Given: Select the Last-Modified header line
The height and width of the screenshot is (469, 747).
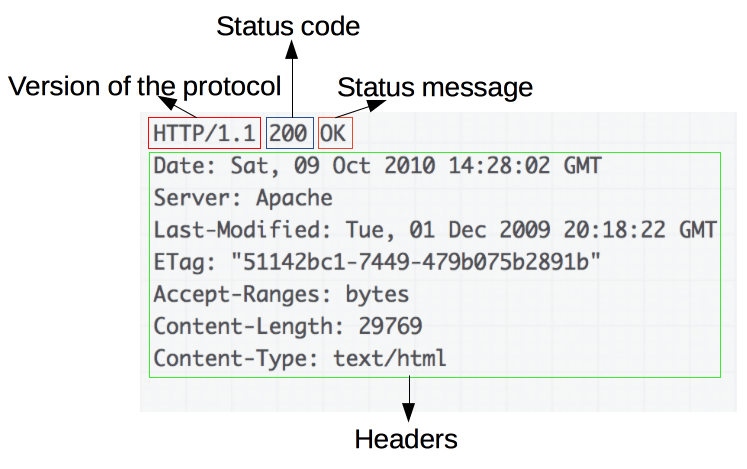Looking at the screenshot, I should click(435, 230).
